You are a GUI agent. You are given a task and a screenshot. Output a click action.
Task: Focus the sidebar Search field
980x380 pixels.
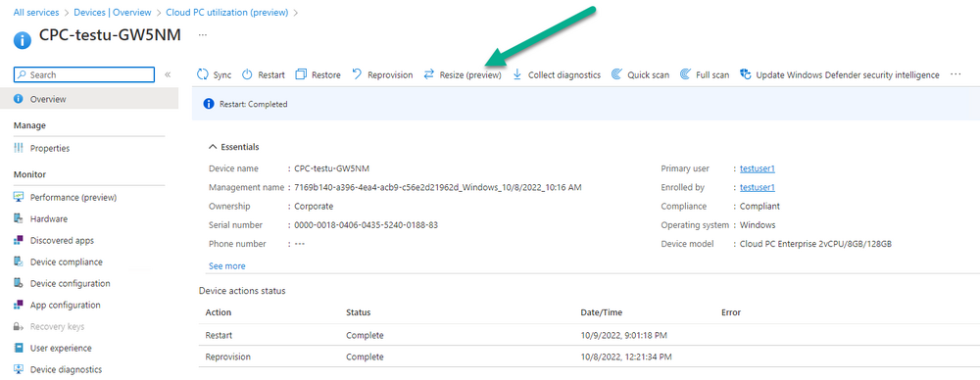click(x=83, y=75)
